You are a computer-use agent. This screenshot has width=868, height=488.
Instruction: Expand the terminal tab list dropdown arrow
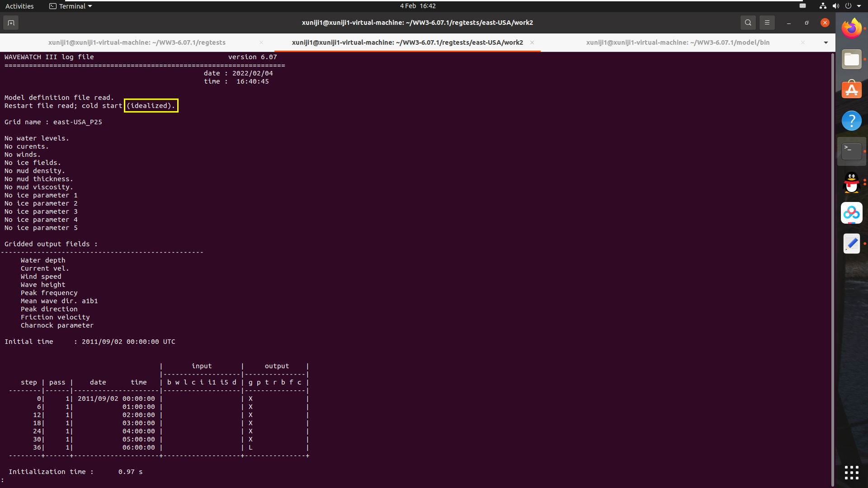click(x=826, y=42)
